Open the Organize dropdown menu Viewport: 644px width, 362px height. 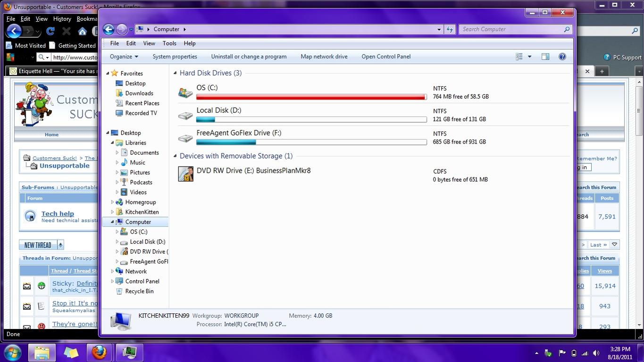coord(124,57)
